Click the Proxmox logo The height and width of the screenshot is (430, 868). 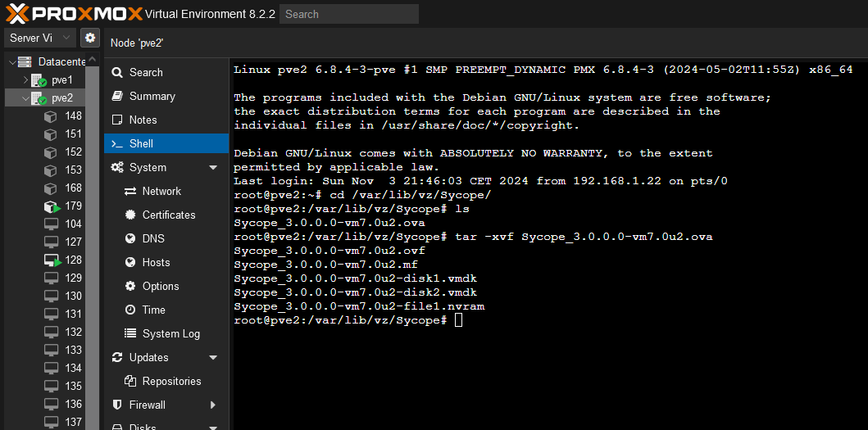coord(72,14)
